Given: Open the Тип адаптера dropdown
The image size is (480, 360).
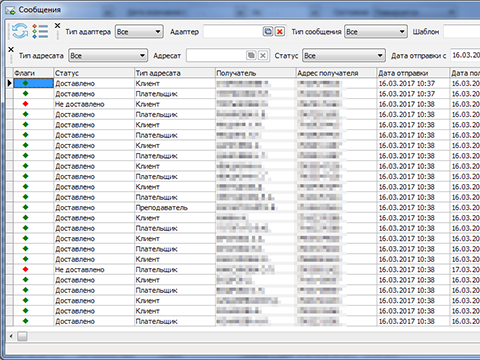Looking at the screenshot, I should pos(139,32).
